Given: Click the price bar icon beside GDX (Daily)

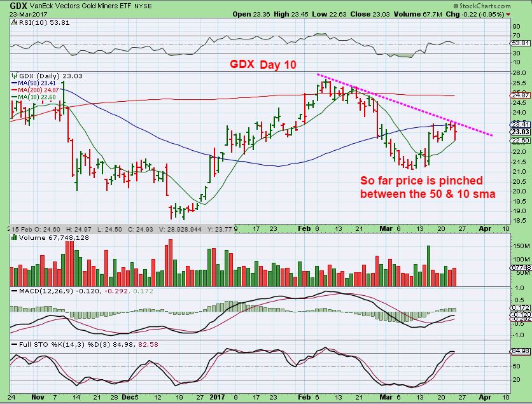Looking at the screenshot, I should point(15,76).
